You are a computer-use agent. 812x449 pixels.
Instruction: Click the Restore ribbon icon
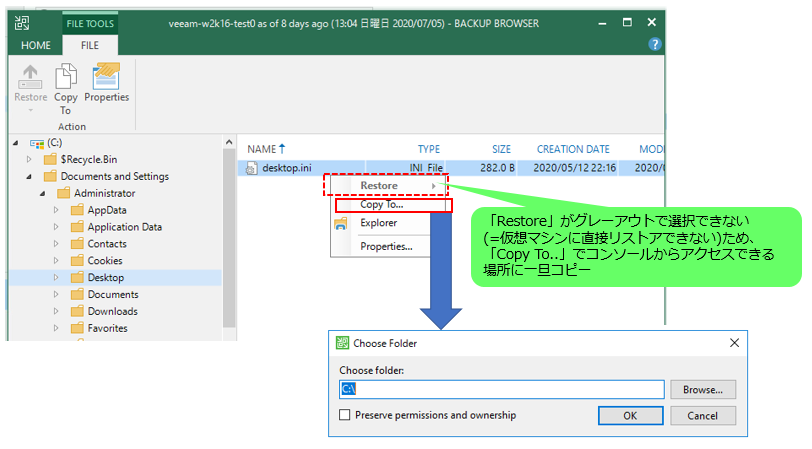[x=30, y=77]
